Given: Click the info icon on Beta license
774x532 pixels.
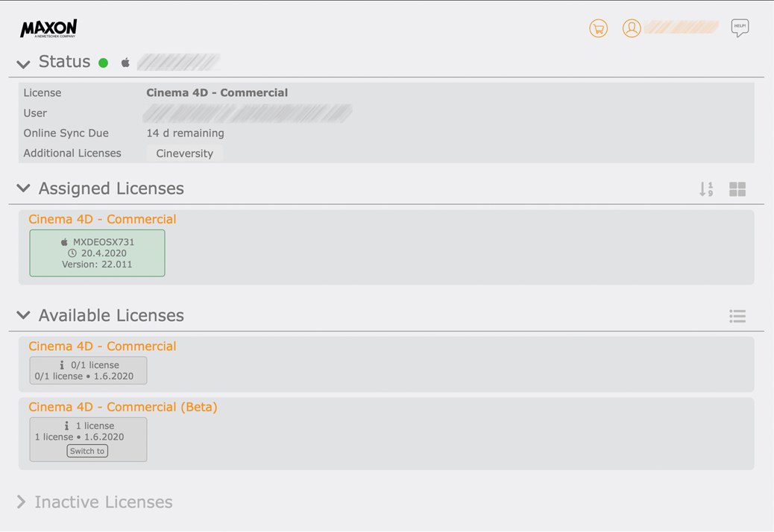Looking at the screenshot, I should pyautogui.click(x=67, y=426).
